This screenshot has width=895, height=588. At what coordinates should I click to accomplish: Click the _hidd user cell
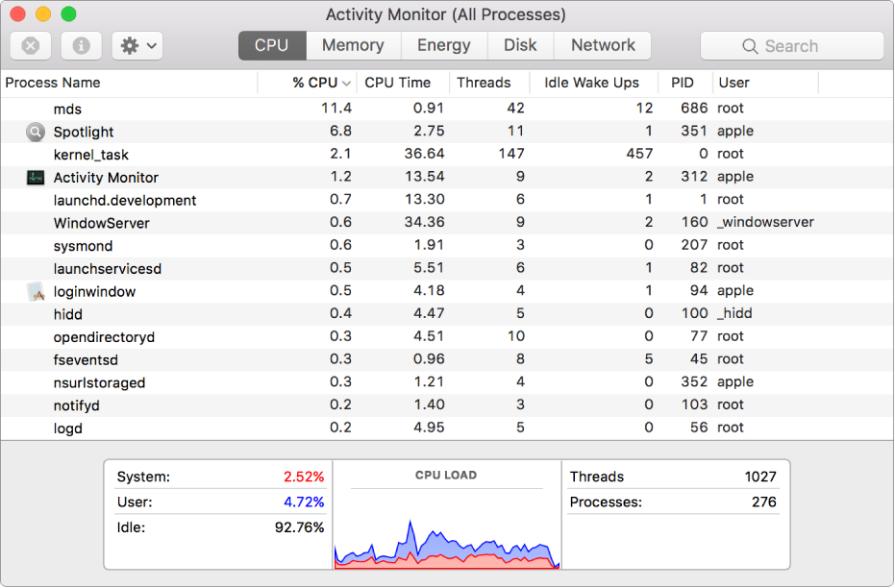pyautogui.click(x=734, y=313)
